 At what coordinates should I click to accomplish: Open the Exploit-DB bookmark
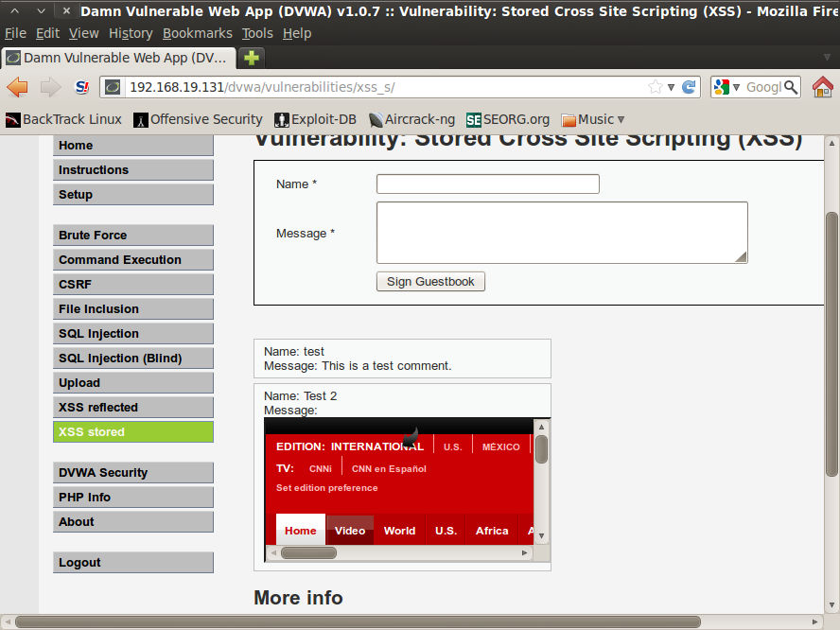coord(316,119)
